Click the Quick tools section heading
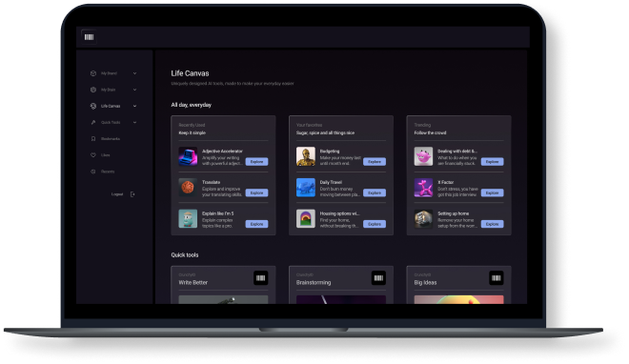The image size is (629, 364). 185,255
